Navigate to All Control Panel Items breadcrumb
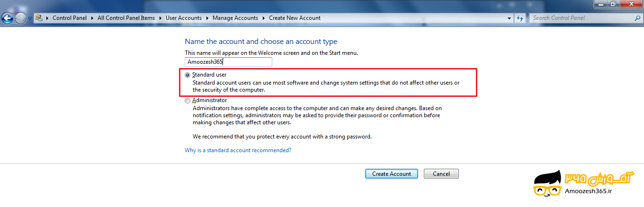The height and width of the screenshot is (207, 644). [126, 18]
